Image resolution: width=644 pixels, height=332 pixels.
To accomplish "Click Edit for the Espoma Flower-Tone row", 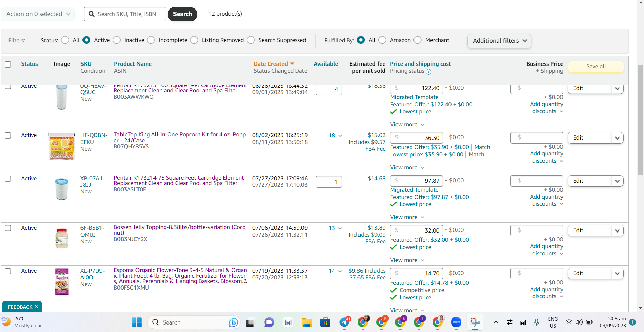I will [590, 273].
